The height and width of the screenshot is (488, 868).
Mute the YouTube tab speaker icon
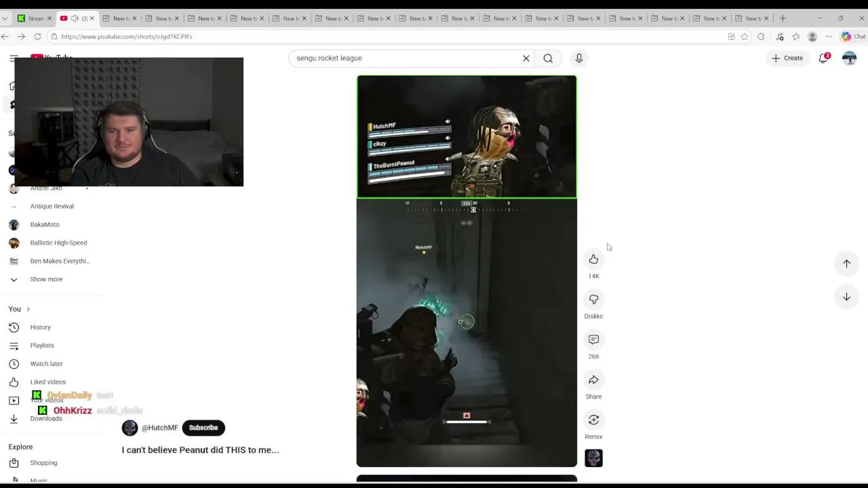click(x=75, y=18)
